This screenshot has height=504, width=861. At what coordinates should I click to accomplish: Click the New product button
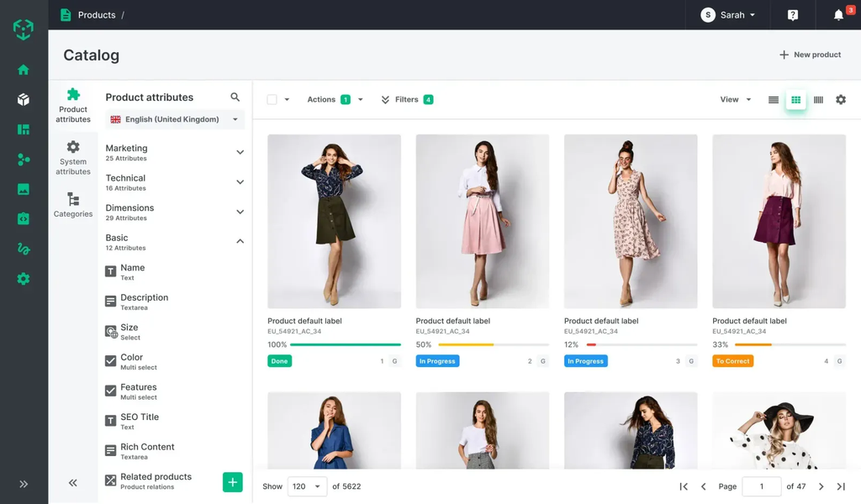pyautogui.click(x=810, y=55)
